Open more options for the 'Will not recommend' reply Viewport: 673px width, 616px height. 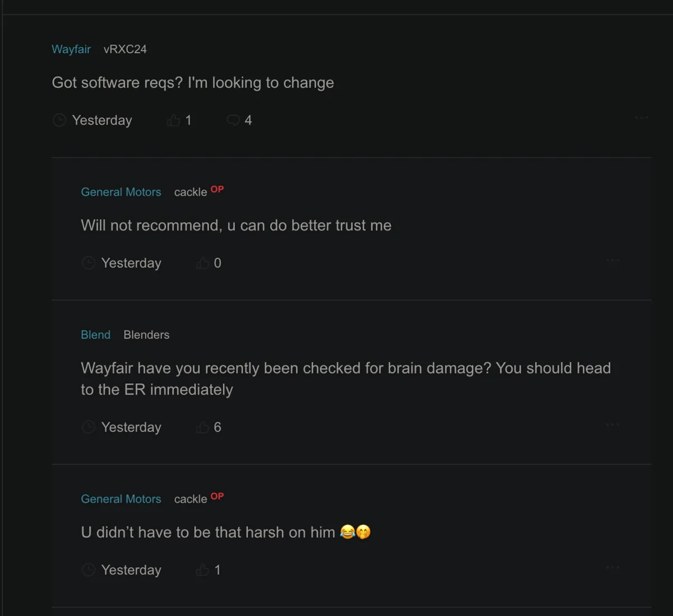coord(612,260)
